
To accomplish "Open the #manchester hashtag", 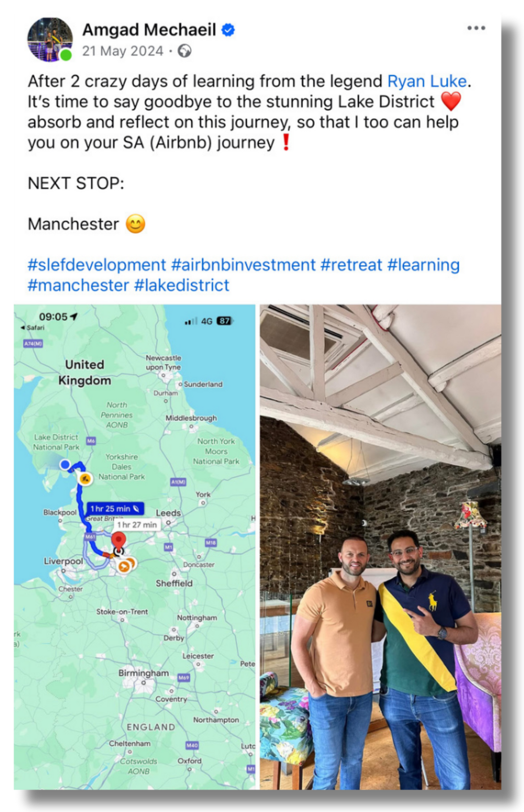I will point(78,285).
